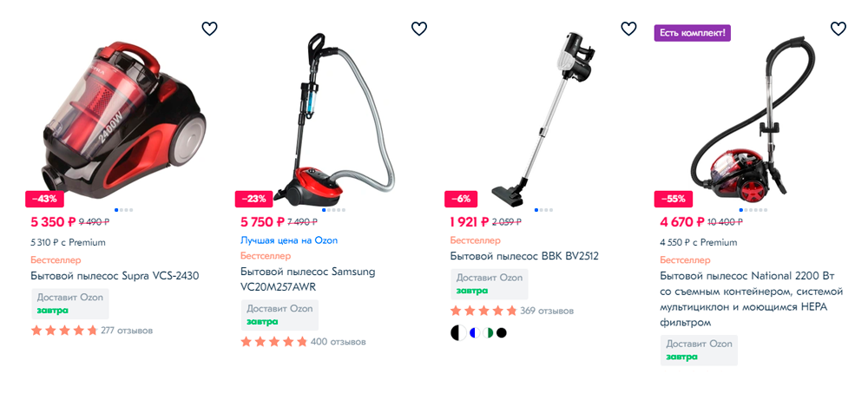The height and width of the screenshot is (394, 868).
Task: Choose the blue-white color swatch
Action: [473, 332]
